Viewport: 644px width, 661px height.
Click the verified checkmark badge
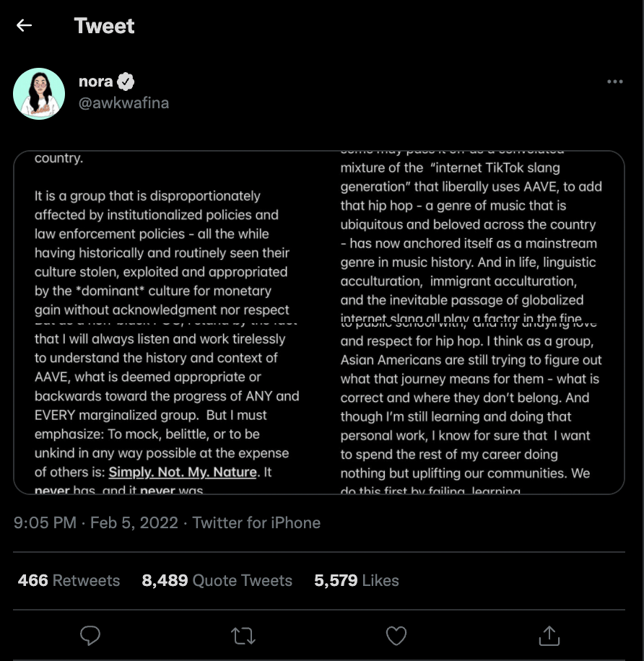pyautogui.click(x=126, y=82)
